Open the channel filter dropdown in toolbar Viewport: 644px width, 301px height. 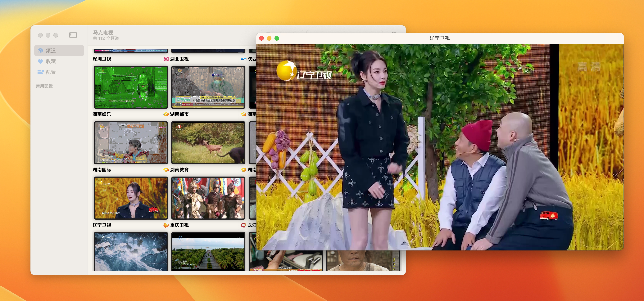(x=282, y=32)
